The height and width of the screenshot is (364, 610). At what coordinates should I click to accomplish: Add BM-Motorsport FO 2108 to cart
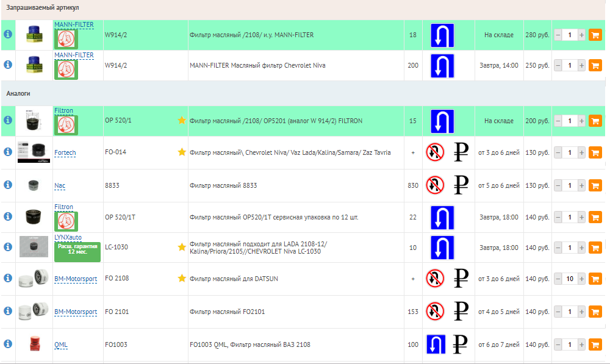point(595,279)
